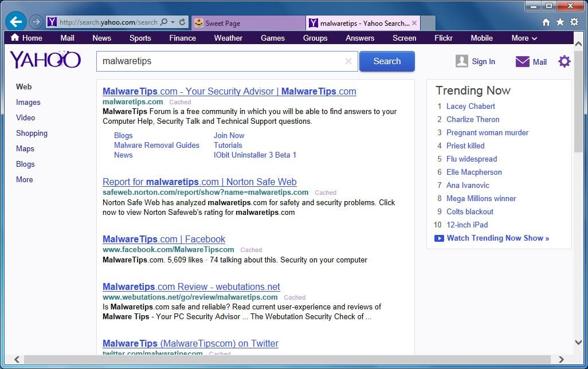The width and height of the screenshot is (588, 369).
Task: Click the Yahoo logo
Action: (45, 60)
